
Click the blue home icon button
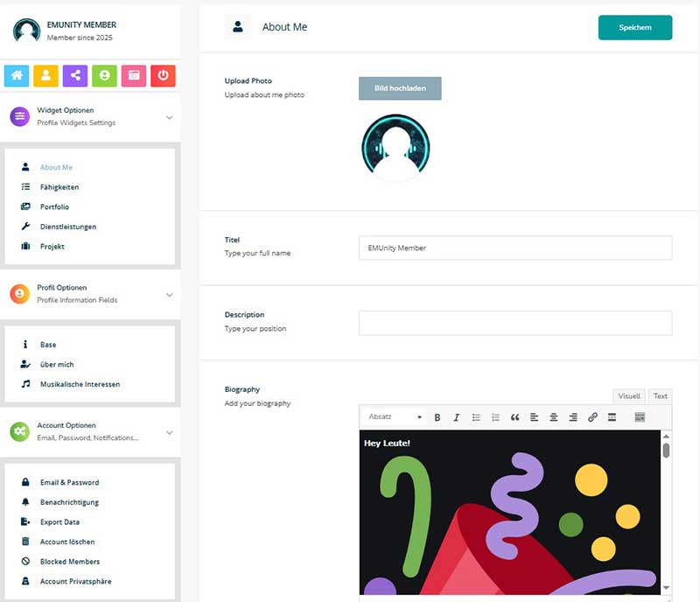(x=17, y=76)
